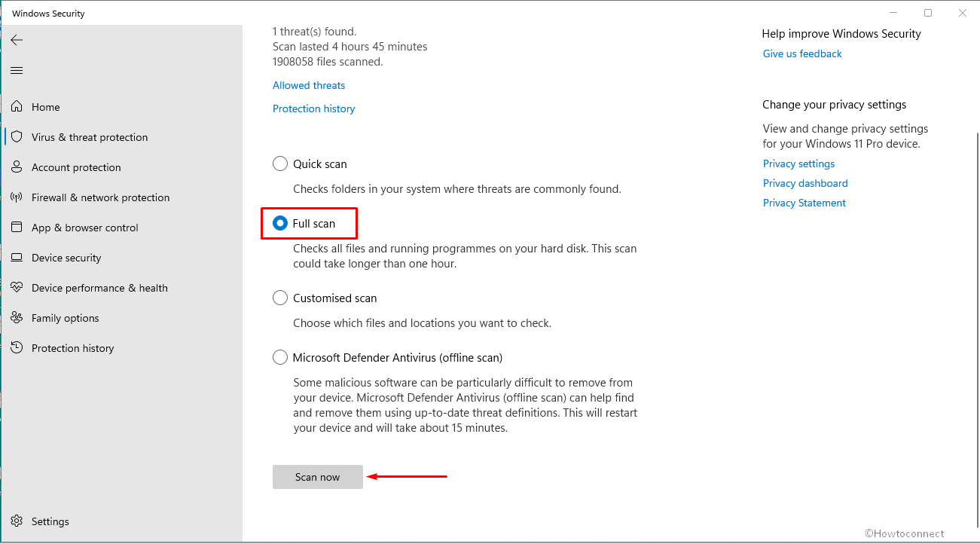Close the Windows Security window
The height and width of the screenshot is (544, 980).
963,13
